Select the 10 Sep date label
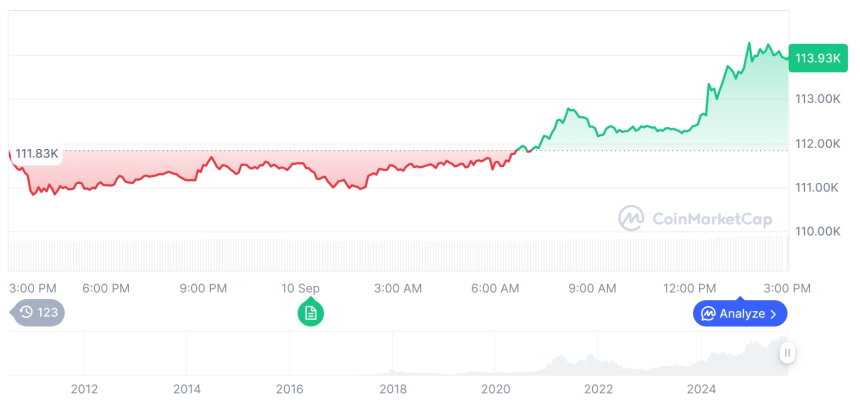Image resolution: width=860 pixels, height=401 pixels. (300, 288)
